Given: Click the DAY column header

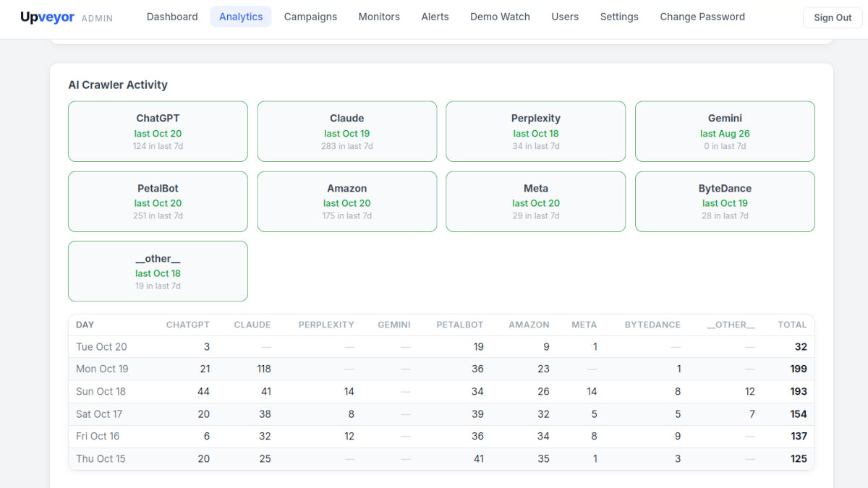Looking at the screenshot, I should click(85, 325).
